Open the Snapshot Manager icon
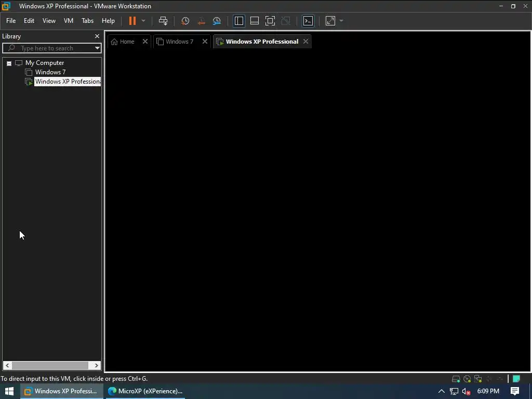Viewport: 532px width, 399px height. tap(217, 21)
